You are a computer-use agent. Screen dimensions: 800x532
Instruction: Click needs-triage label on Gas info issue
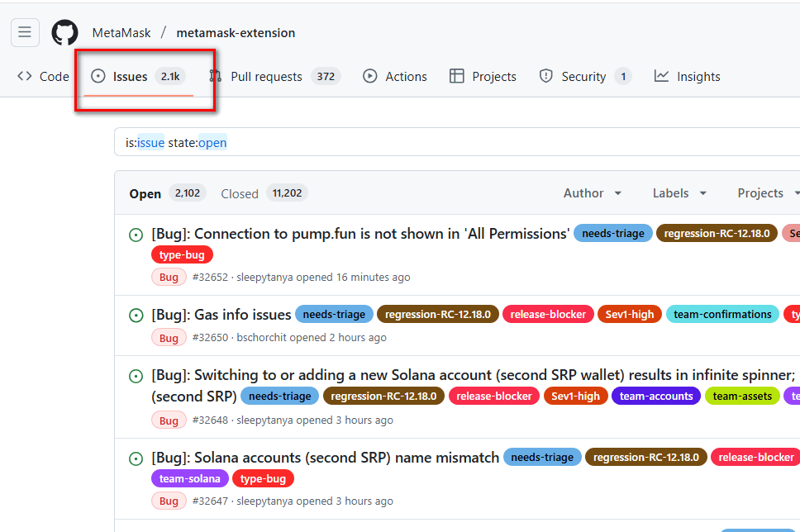click(x=334, y=314)
